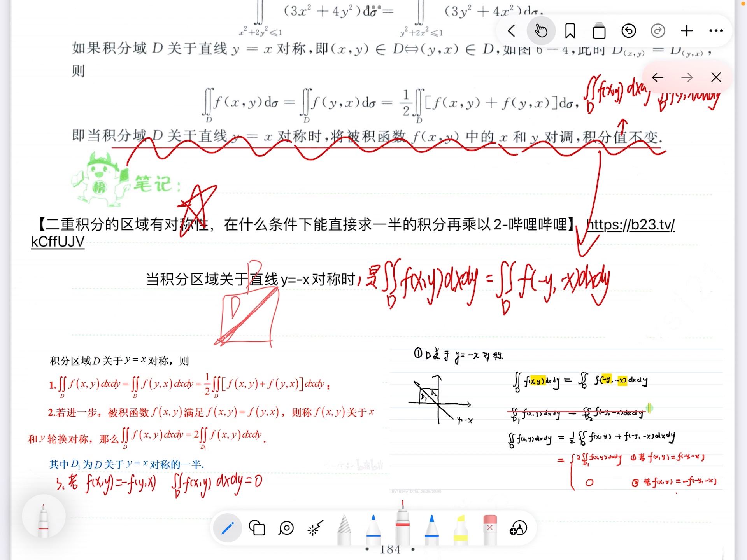
Task: Tap text 当积分区域关于直线y=-x对称时
Action: click(251, 279)
